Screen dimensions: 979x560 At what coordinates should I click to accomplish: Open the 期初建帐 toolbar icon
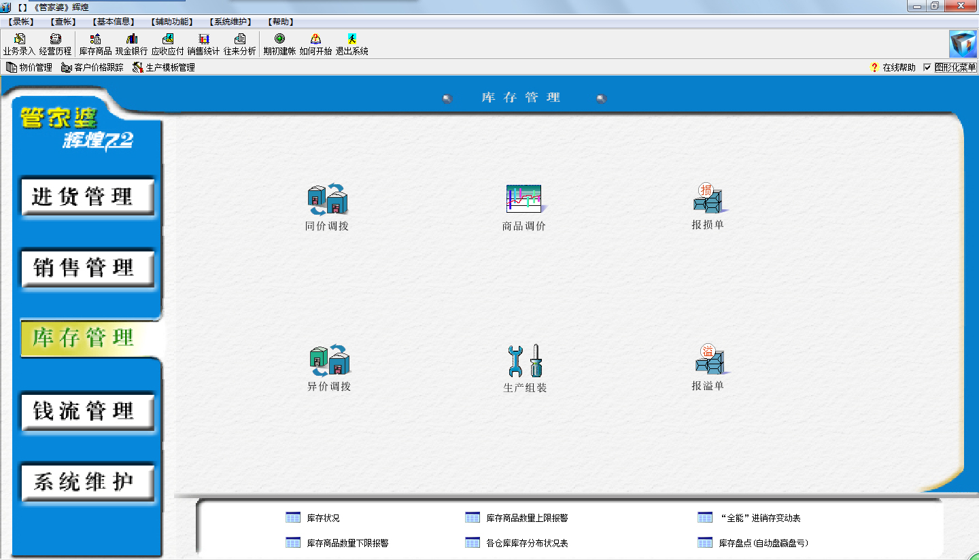click(x=279, y=43)
